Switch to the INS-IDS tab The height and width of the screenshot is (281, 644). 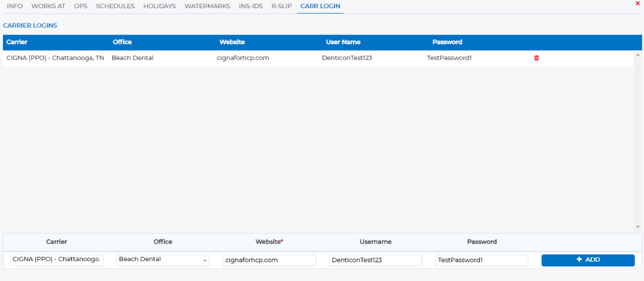250,6
